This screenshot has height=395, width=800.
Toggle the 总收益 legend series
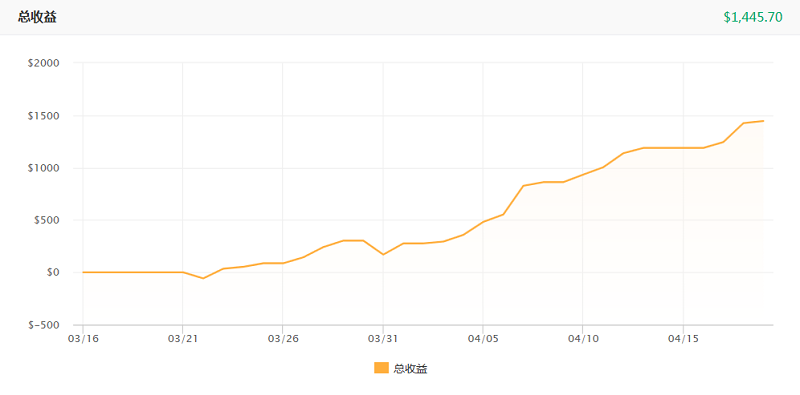pyautogui.click(x=401, y=368)
